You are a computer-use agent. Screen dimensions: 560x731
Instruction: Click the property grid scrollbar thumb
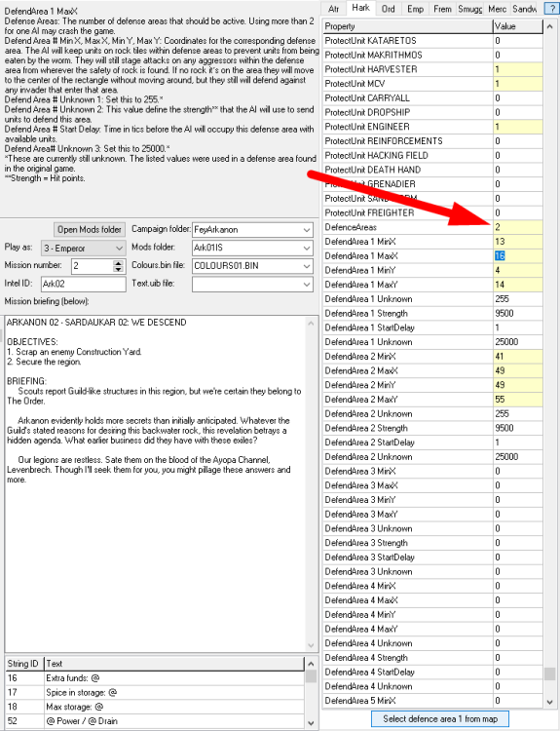click(549, 673)
